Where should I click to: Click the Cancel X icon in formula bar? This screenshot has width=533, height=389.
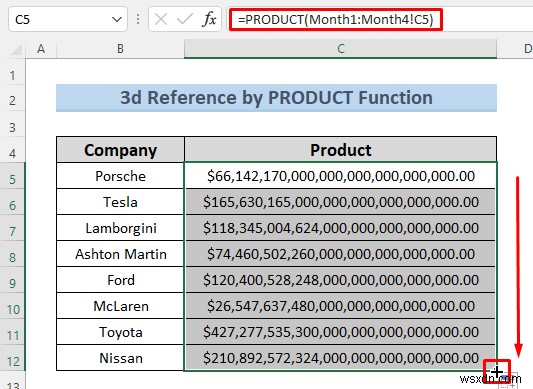(x=160, y=19)
